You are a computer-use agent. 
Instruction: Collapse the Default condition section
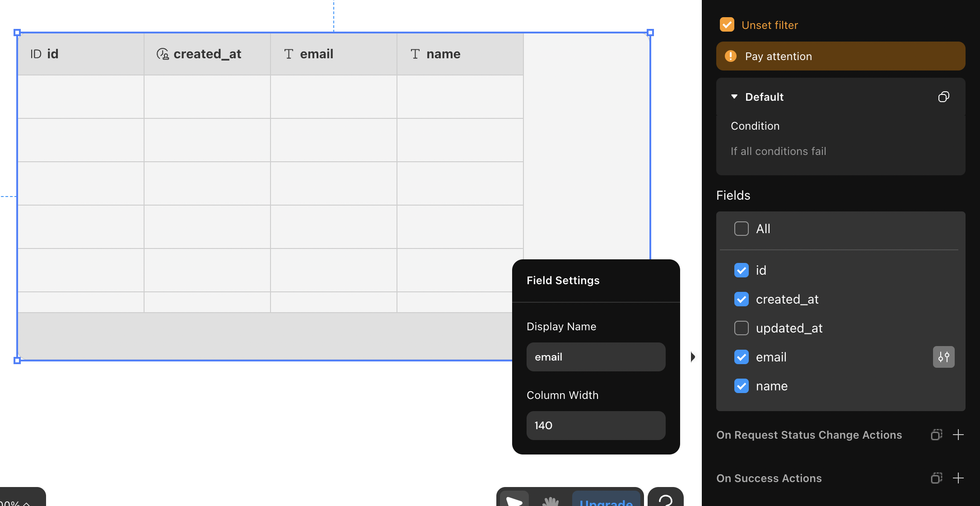[734, 97]
